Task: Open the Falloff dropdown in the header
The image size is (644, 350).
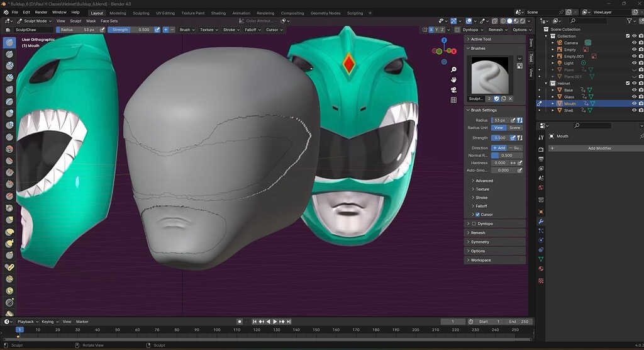Action: 253,30
